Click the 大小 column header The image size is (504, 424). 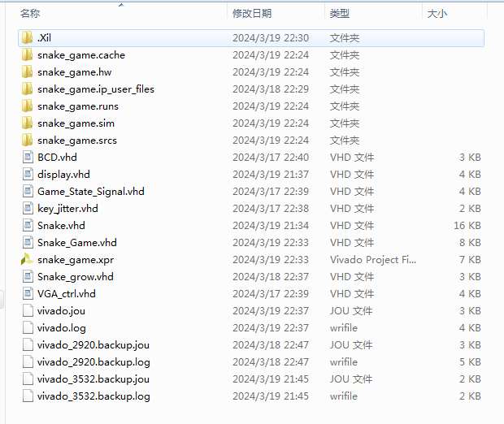pos(437,14)
